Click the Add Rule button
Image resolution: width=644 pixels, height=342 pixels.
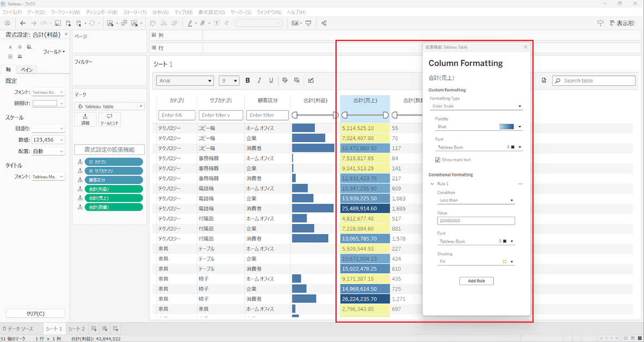click(x=477, y=280)
